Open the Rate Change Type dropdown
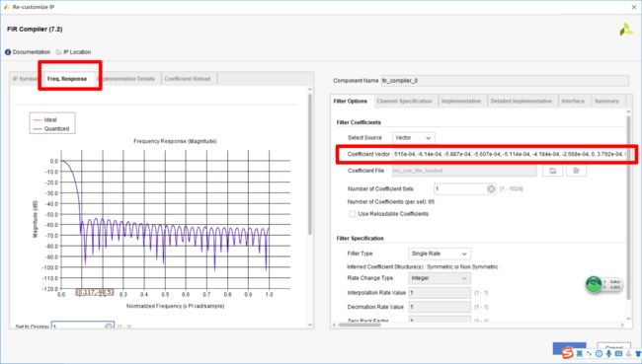The image size is (642, 364). pyautogui.click(x=440, y=278)
